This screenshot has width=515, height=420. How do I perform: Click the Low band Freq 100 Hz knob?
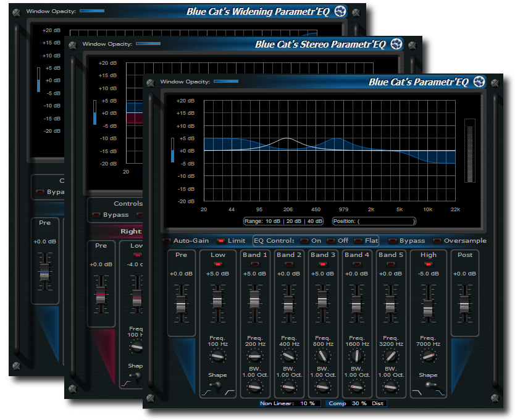click(217, 355)
